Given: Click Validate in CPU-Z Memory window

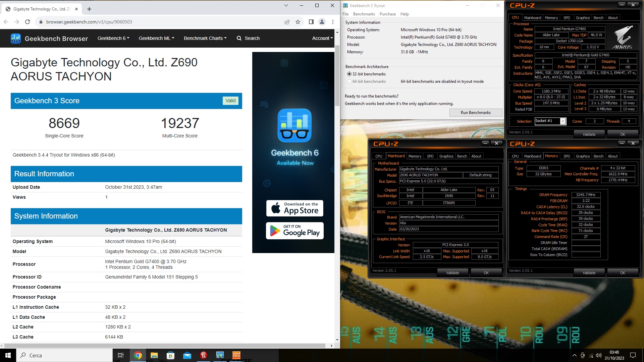Looking at the screenshot, I should point(589,273).
